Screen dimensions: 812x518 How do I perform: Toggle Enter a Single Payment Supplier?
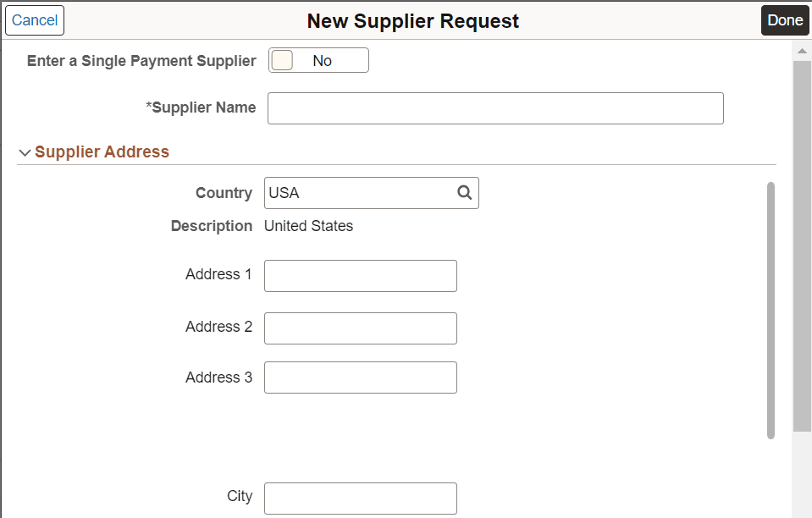click(x=318, y=60)
